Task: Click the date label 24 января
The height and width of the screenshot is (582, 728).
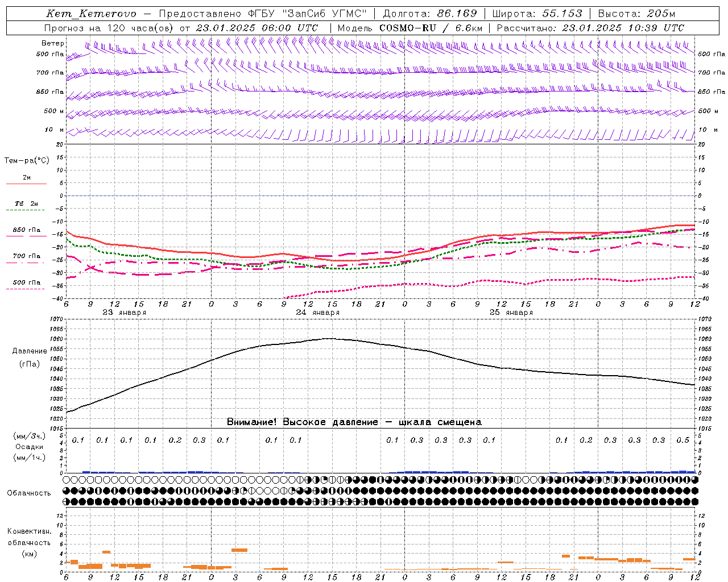Action: click(317, 313)
